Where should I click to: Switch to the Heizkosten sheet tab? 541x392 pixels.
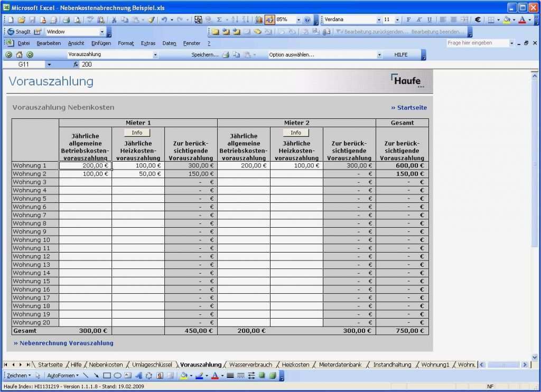295,364
